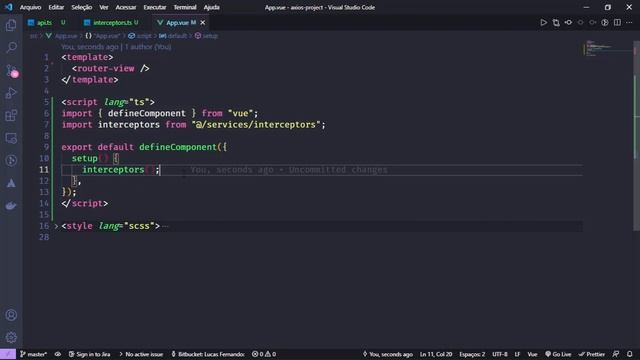Open the Seleção menu
The image size is (640, 360).
(x=82, y=7)
